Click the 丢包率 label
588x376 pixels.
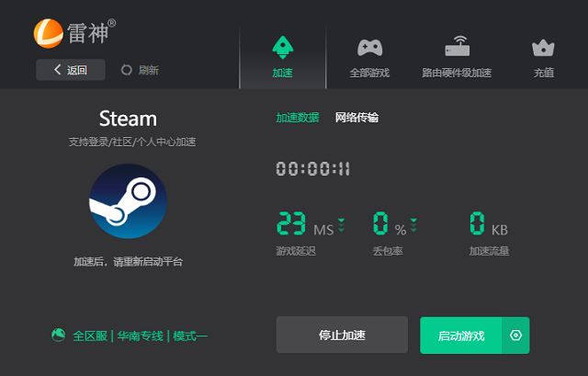(388, 251)
